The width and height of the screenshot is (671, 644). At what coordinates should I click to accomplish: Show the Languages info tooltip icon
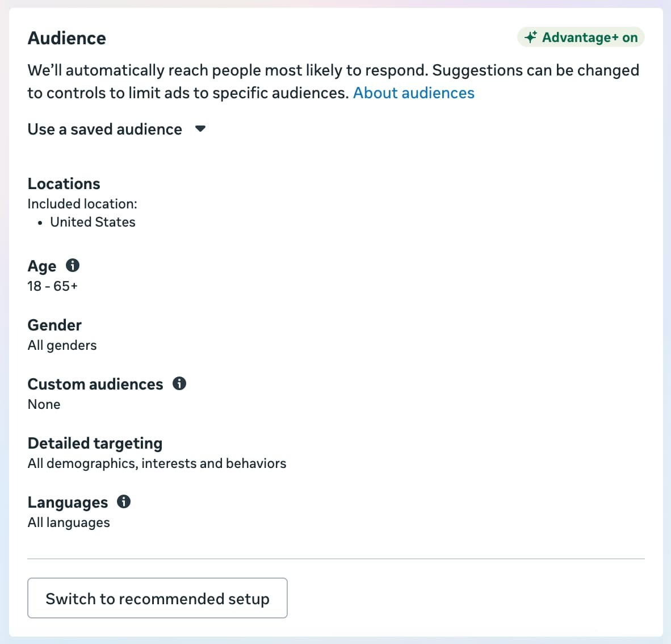[124, 501]
